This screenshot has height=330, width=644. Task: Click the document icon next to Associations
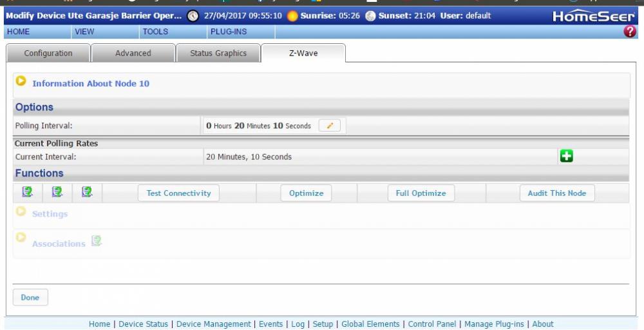(x=97, y=241)
